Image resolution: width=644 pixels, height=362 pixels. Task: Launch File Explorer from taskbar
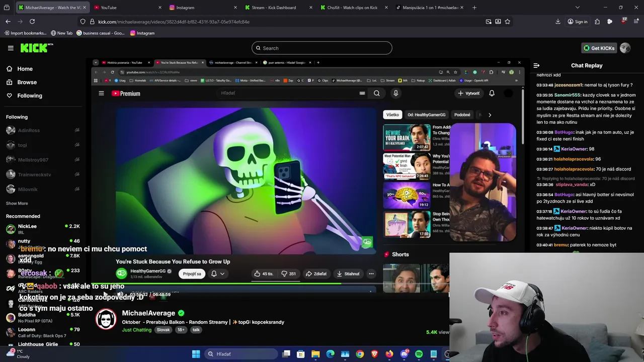pyautogui.click(x=315, y=354)
